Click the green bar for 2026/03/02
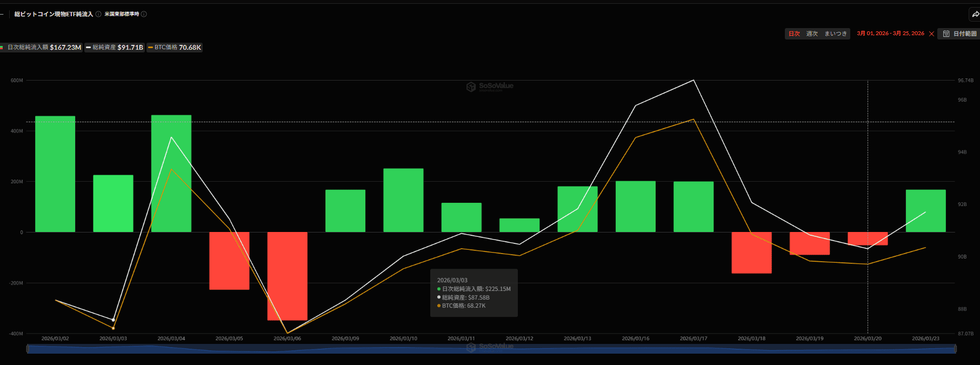 click(x=55, y=174)
